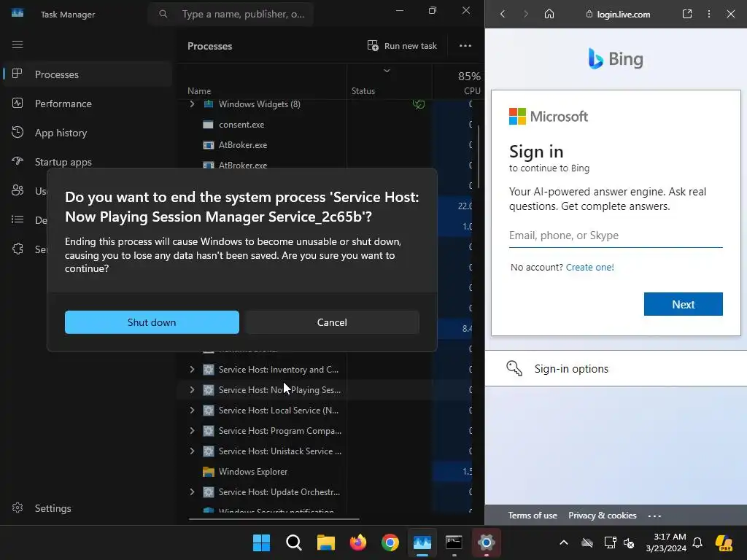Launch Firefox from the taskbar

pyautogui.click(x=357, y=542)
